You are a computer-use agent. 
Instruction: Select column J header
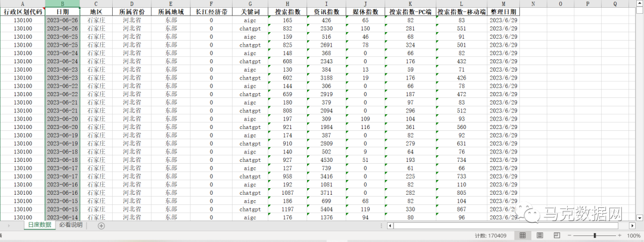pos(365,4)
